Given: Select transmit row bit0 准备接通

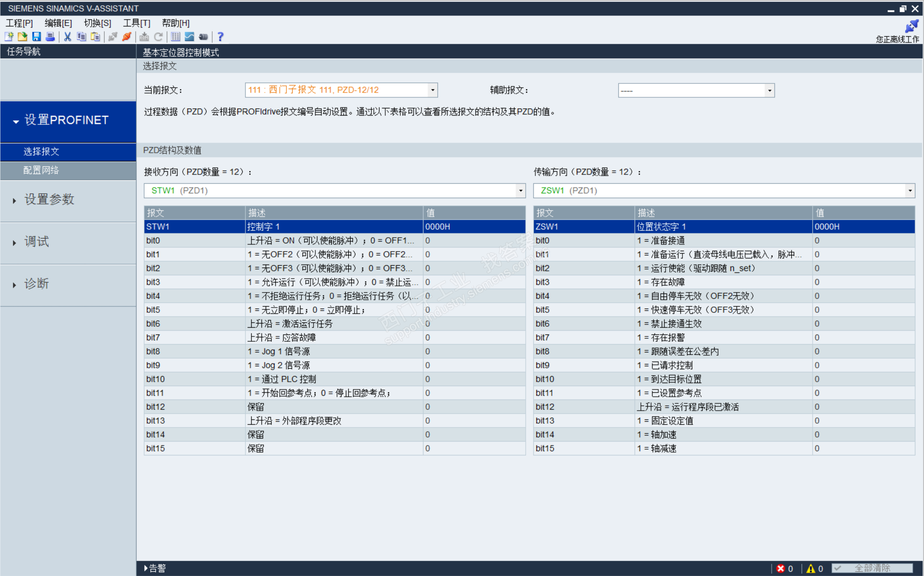Looking at the screenshot, I should coord(724,241).
